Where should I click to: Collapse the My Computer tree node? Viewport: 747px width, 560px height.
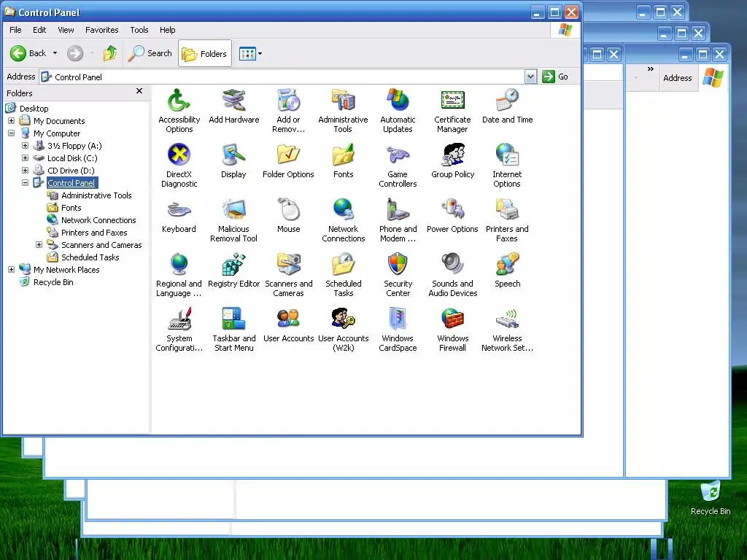(12, 133)
